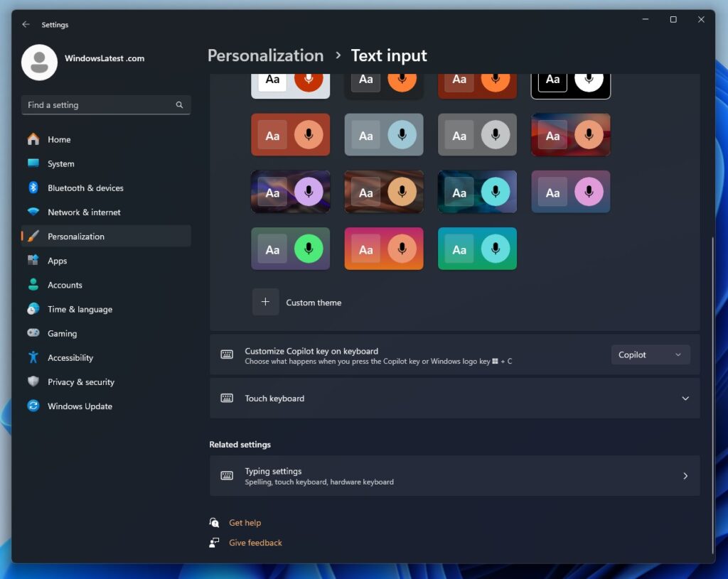Viewport: 728px width, 579px height.
Task: Select the bright green microphone theme
Action: (290, 249)
